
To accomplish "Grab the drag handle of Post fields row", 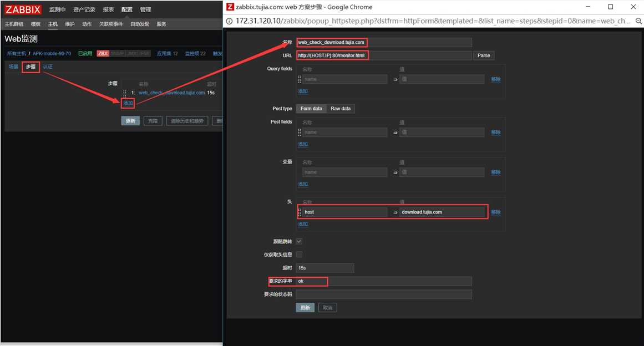I will [x=300, y=132].
